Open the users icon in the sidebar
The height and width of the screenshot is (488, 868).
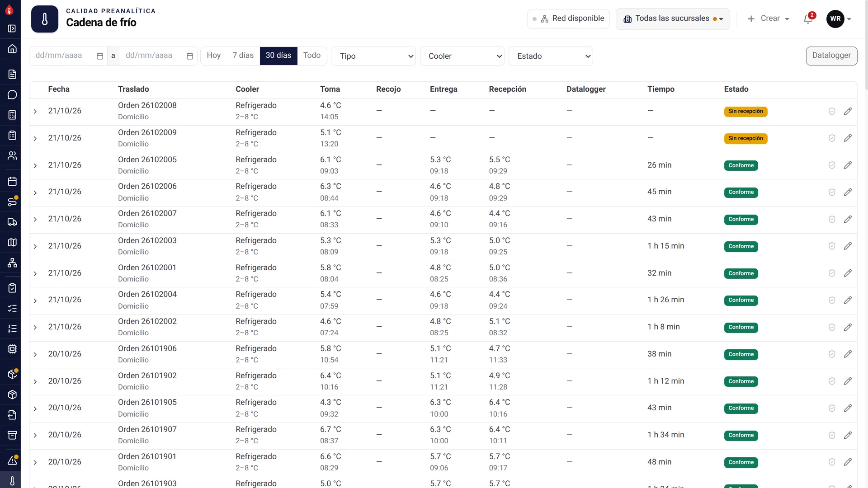pos(12,156)
